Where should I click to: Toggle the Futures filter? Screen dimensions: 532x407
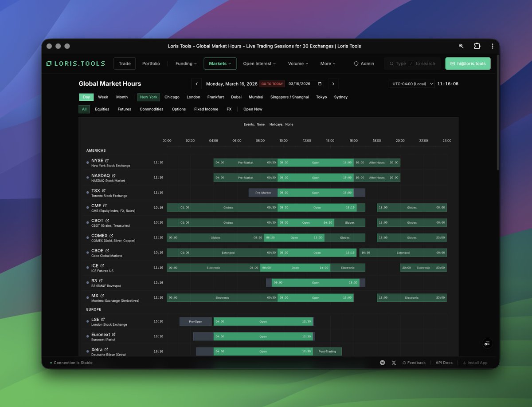click(125, 109)
